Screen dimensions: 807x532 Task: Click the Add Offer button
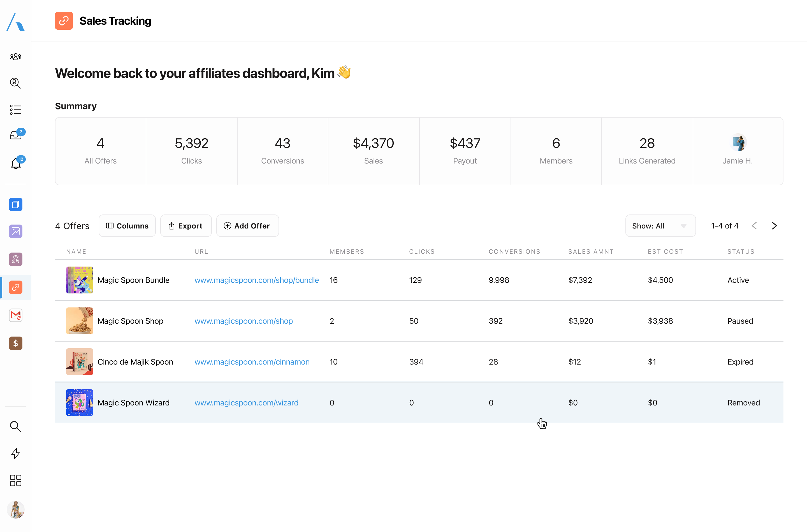point(247,226)
